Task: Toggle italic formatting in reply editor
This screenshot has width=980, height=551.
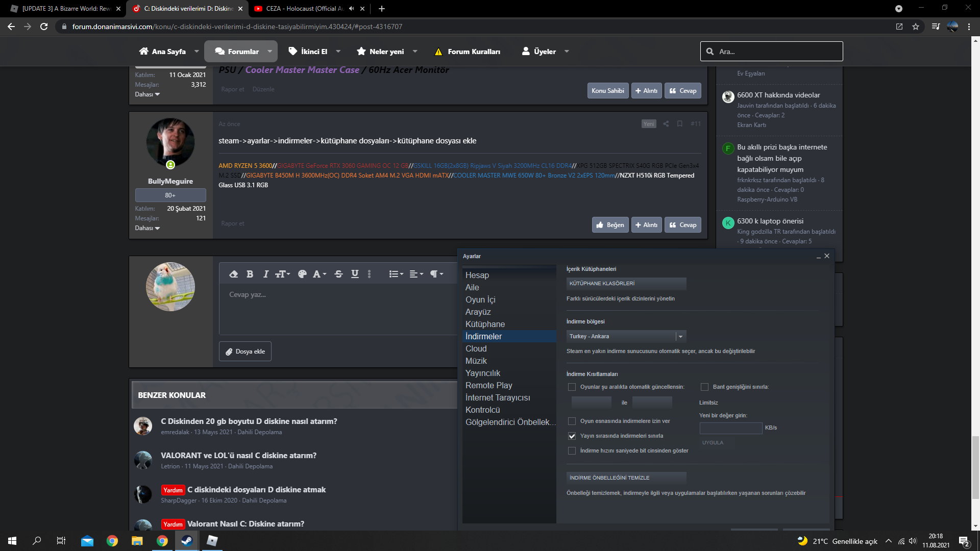Action: click(x=265, y=274)
